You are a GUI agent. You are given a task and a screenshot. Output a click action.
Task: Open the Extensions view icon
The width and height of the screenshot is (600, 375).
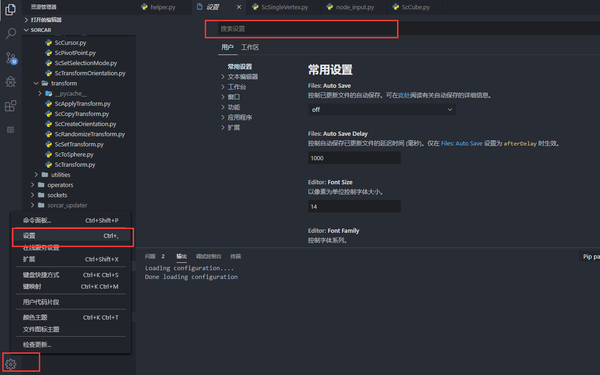click(11, 106)
